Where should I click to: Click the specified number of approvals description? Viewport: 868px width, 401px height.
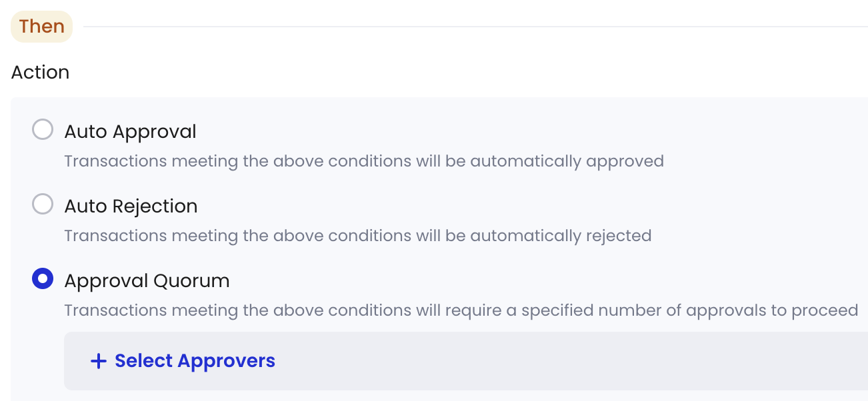[461, 310]
